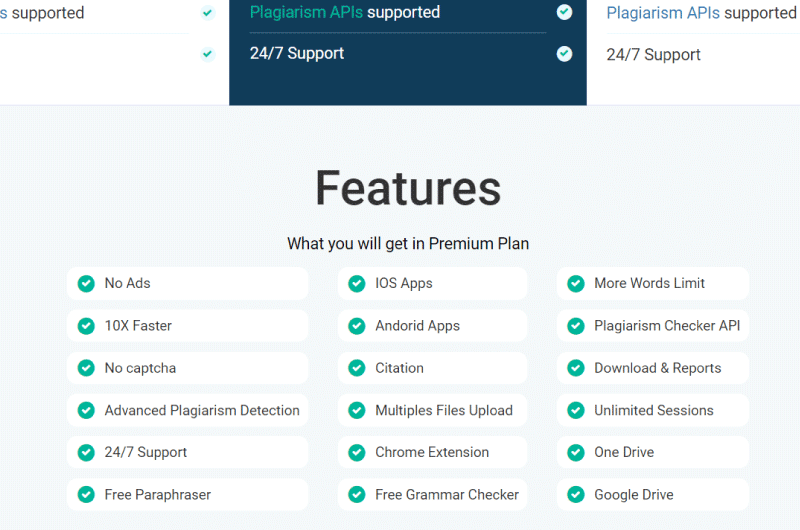Click the checkmark next to 24/7 Support in dark card
Image resolution: width=800 pixels, height=530 pixels.
tap(564, 54)
